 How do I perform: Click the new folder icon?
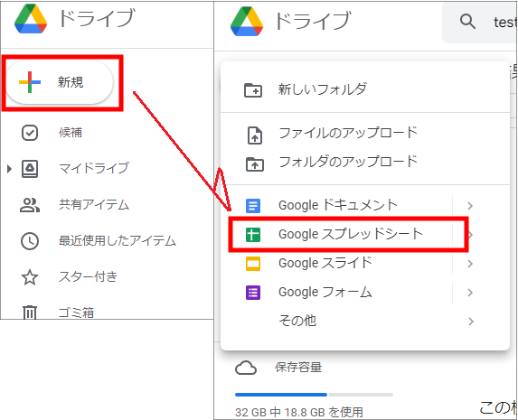click(x=253, y=89)
